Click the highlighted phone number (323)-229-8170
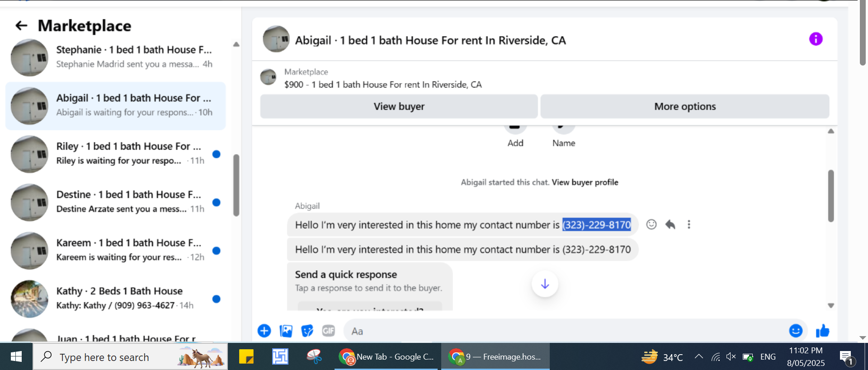The height and width of the screenshot is (370, 868). pos(596,225)
